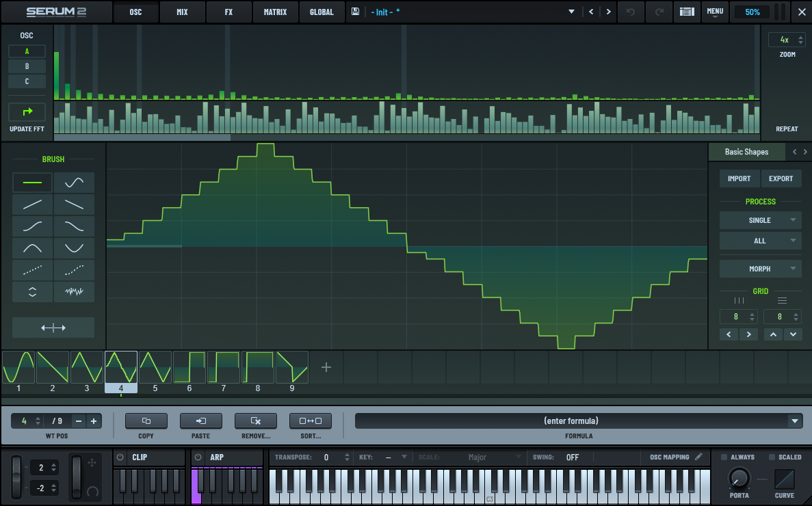812x506 pixels.
Task: Click the Update FFT arrow icon
Action: point(27,112)
